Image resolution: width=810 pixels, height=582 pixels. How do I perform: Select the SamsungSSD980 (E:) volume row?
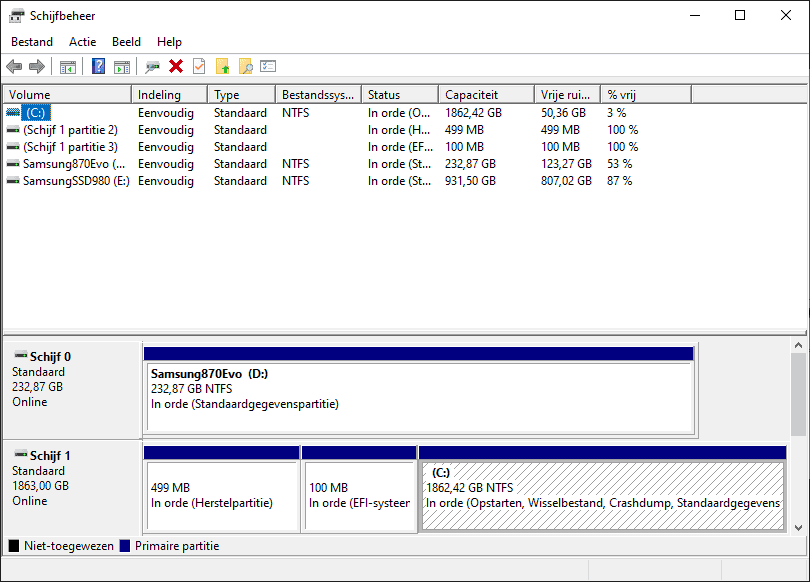click(347, 181)
